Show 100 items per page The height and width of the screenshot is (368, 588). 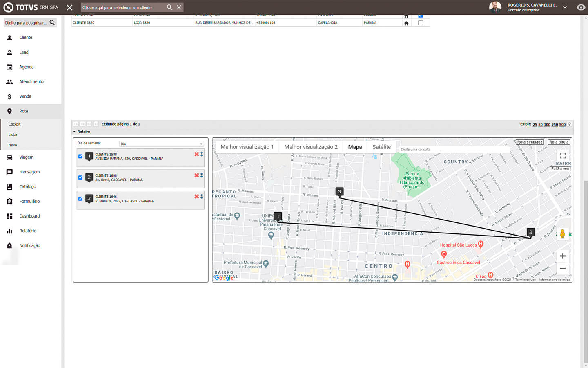547,124
